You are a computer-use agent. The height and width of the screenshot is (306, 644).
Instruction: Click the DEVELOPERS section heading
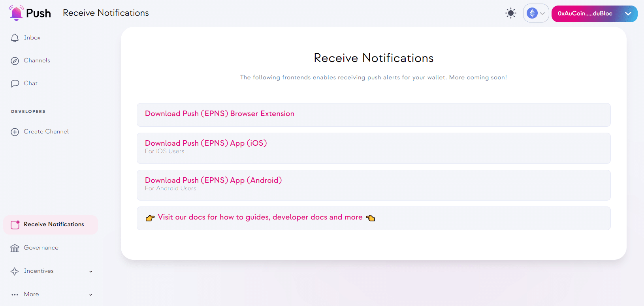[x=28, y=111]
